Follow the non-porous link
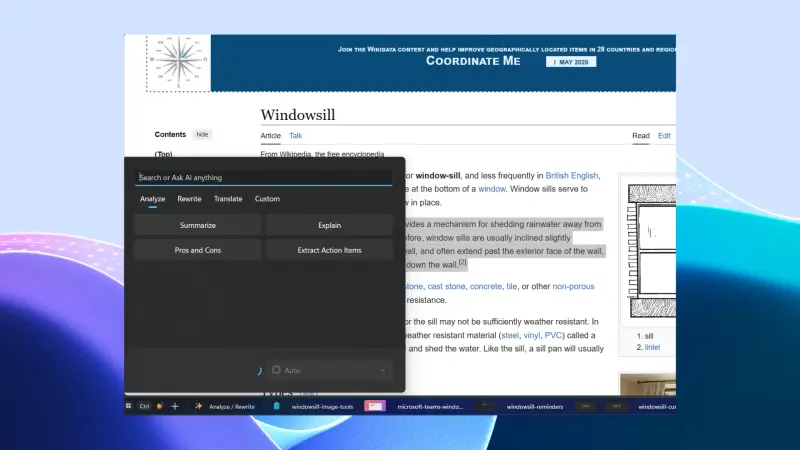 (x=573, y=286)
